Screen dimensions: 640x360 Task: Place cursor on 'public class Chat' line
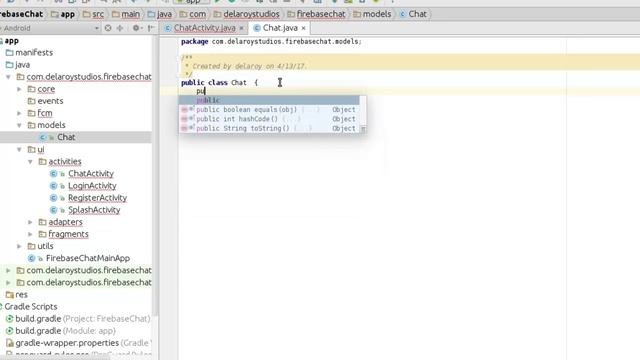(x=219, y=82)
